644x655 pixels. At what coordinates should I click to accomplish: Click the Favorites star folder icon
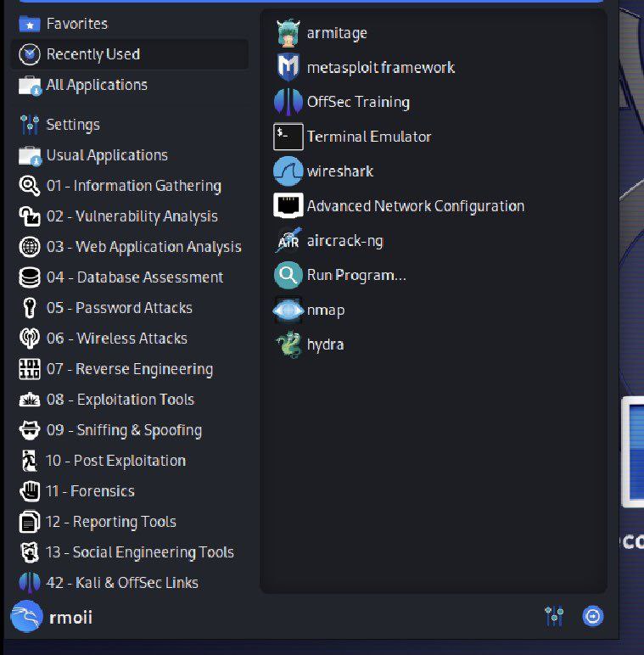pyautogui.click(x=30, y=24)
